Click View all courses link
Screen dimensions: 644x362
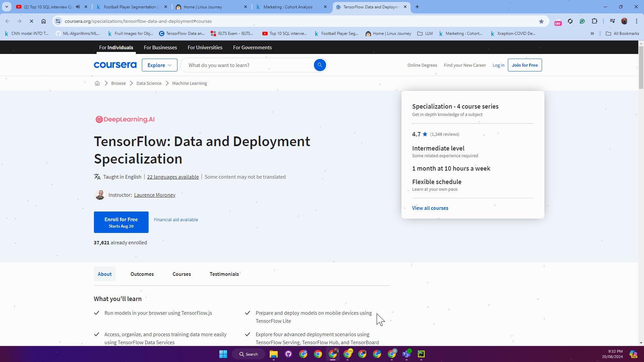pyautogui.click(x=430, y=208)
